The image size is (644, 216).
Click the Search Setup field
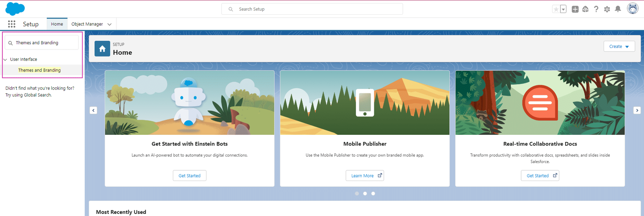[x=312, y=9]
